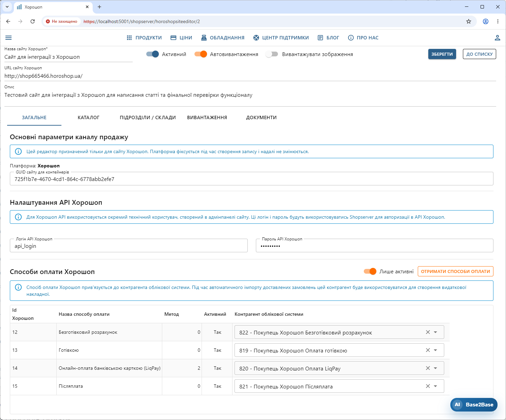Clear the contragent for Безготівковий розрахунок row
Viewport: 506px width, 420px height.
coord(428,332)
